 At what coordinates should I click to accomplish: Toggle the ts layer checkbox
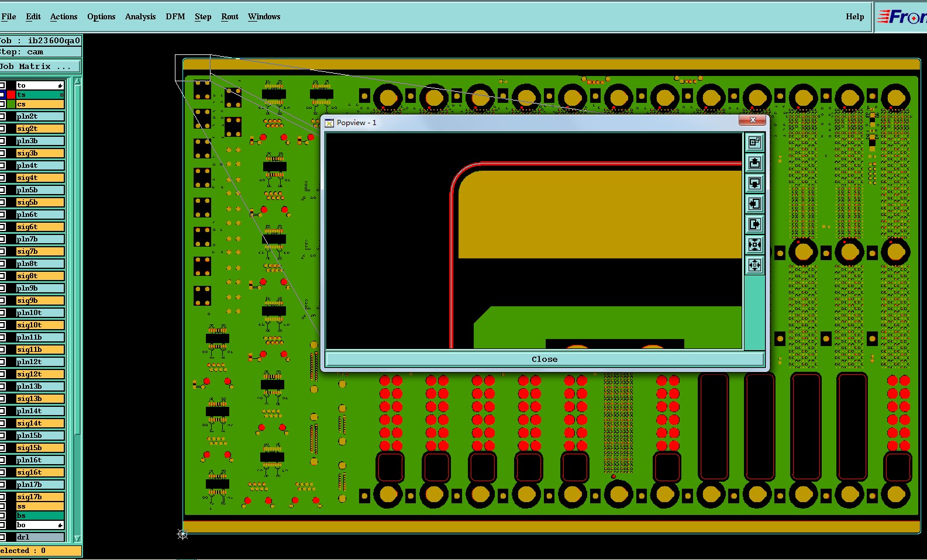pos(2,95)
